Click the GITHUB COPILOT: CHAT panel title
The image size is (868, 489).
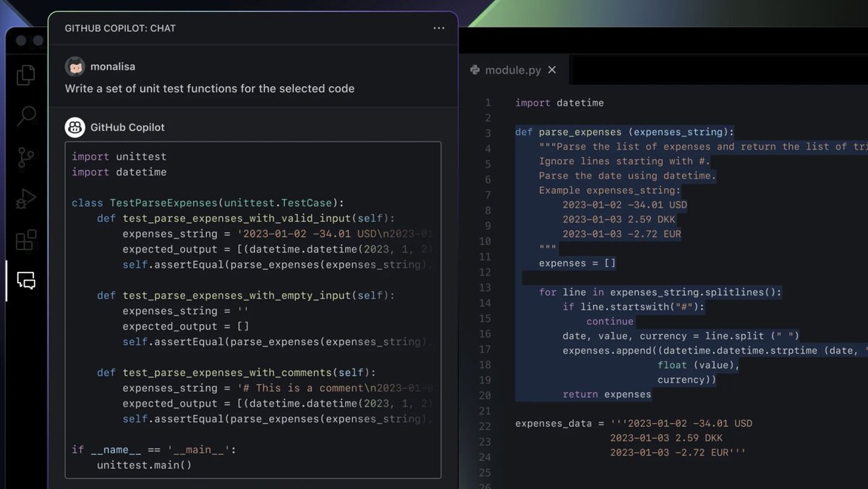[120, 28]
